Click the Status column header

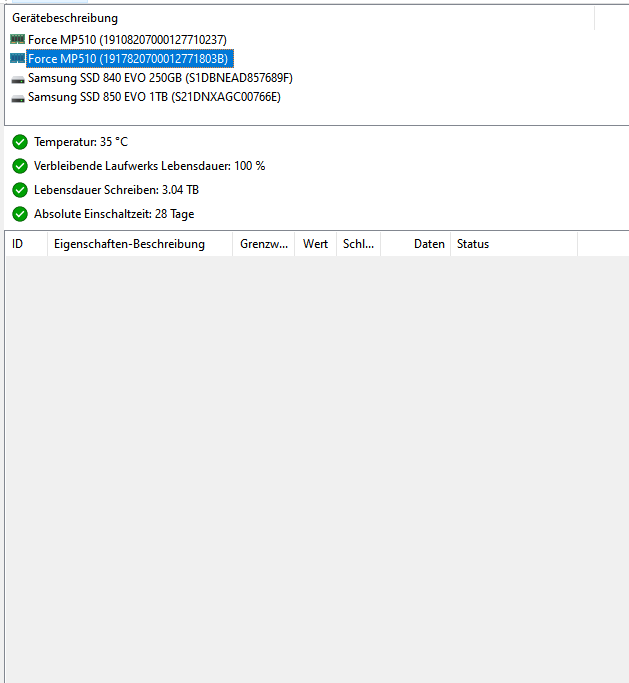coord(514,244)
